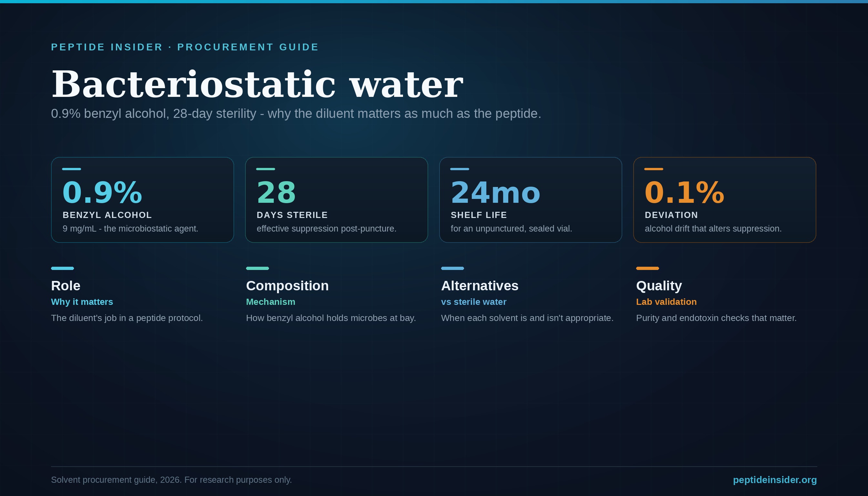
Task: Select the unpunctured, sealed vial text
Action: click(511, 229)
